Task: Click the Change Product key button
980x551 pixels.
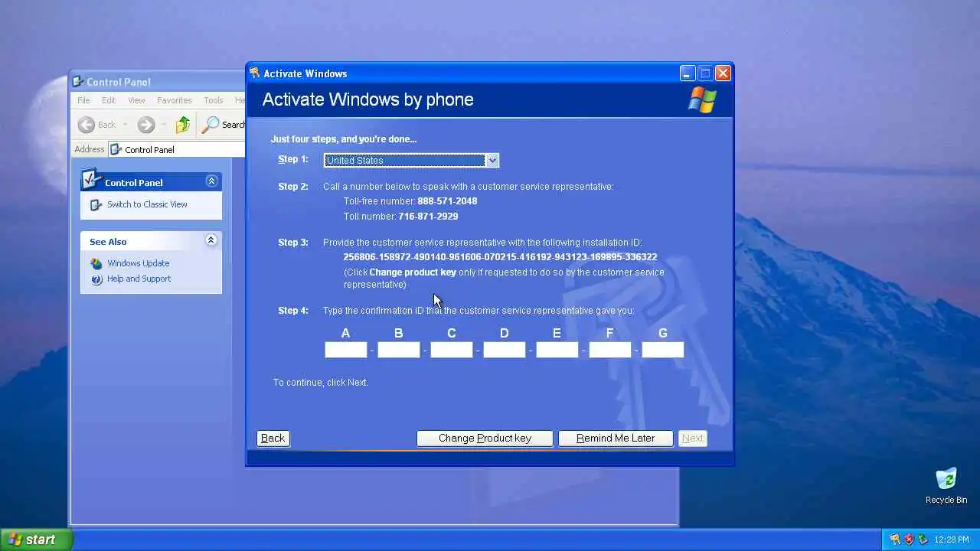Action: (485, 439)
